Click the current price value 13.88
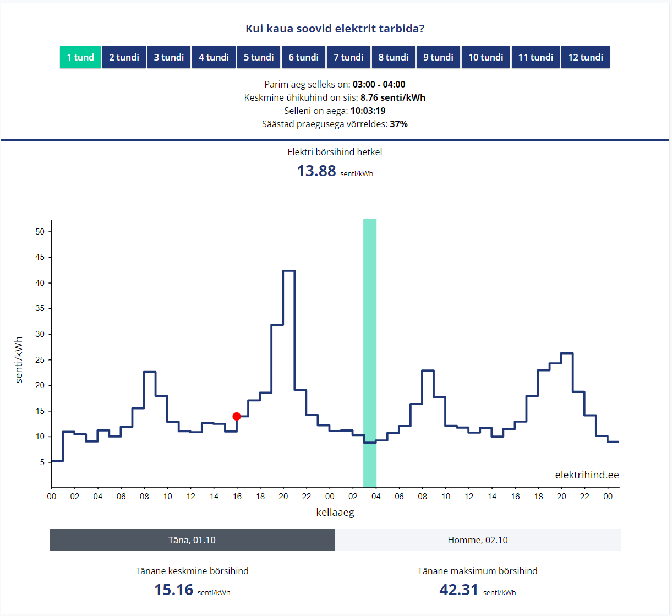This screenshot has width=672, height=616. (316, 171)
